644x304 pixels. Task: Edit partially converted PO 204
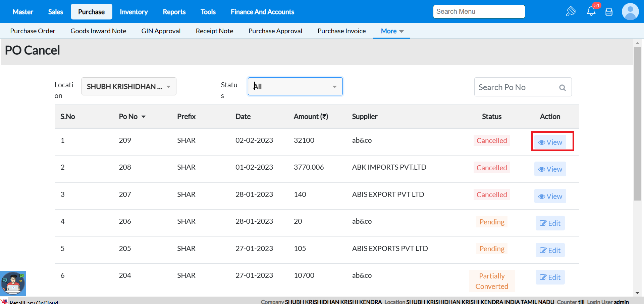pyautogui.click(x=550, y=277)
